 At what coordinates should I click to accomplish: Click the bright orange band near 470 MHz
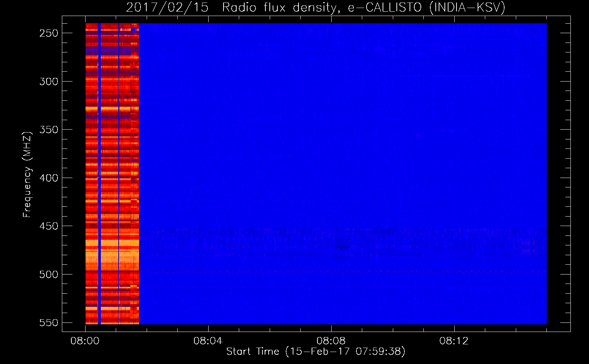pyautogui.click(x=112, y=243)
